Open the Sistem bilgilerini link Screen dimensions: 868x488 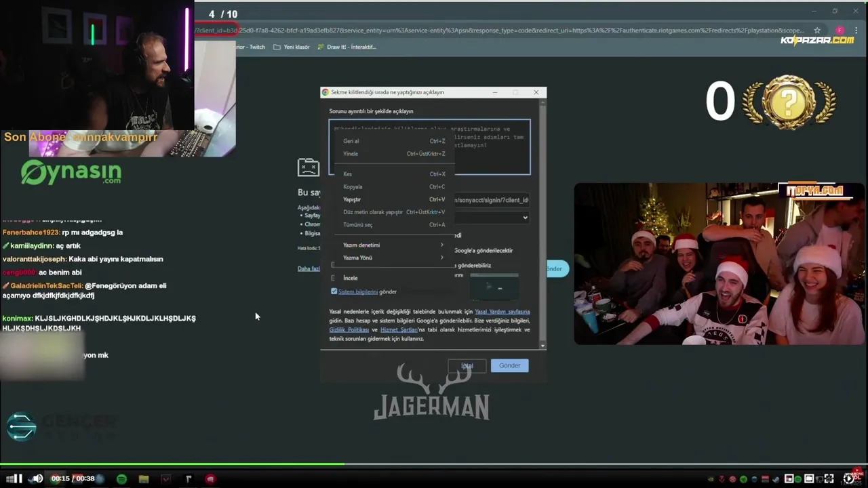coord(358,291)
